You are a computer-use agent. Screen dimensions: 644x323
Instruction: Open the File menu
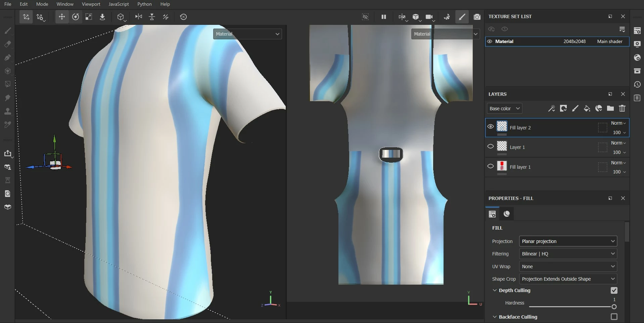coord(8,4)
